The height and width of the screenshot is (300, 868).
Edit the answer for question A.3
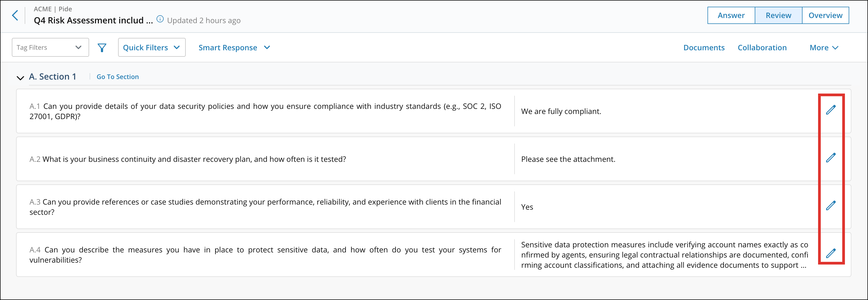tap(831, 206)
